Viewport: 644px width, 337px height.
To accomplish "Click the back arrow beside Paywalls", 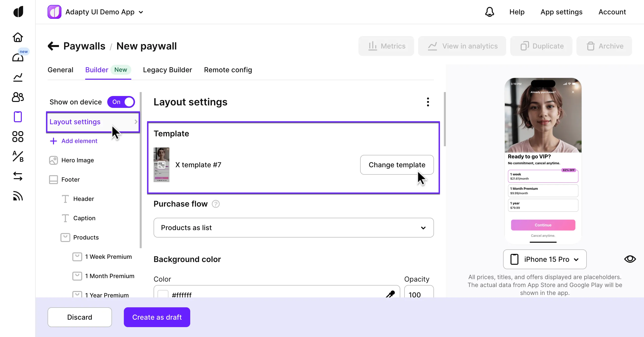I will (53, 46).
